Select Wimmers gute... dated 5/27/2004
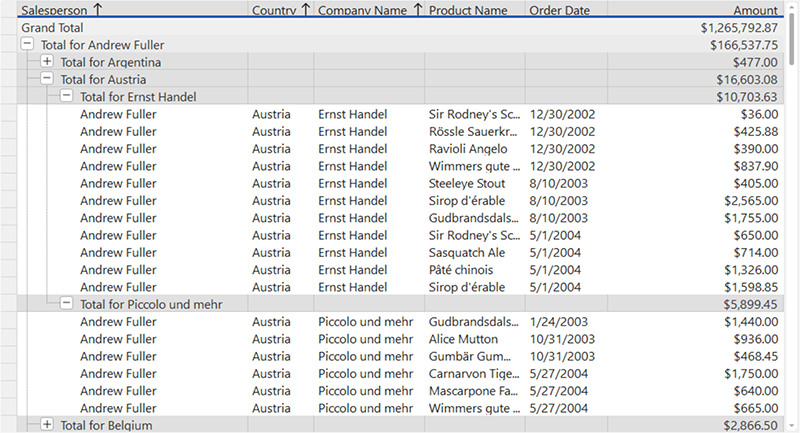 pos(475,408)
